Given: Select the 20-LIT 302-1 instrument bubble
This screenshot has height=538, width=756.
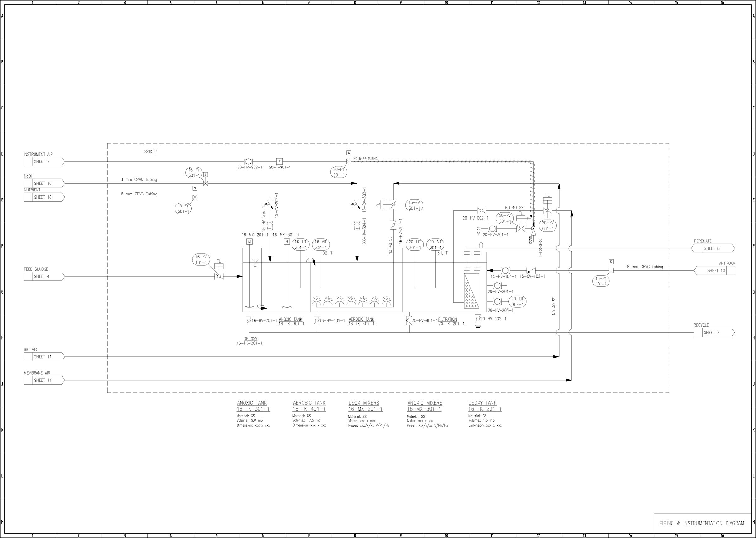Looking at the screenshot, I should pos(517,301).
